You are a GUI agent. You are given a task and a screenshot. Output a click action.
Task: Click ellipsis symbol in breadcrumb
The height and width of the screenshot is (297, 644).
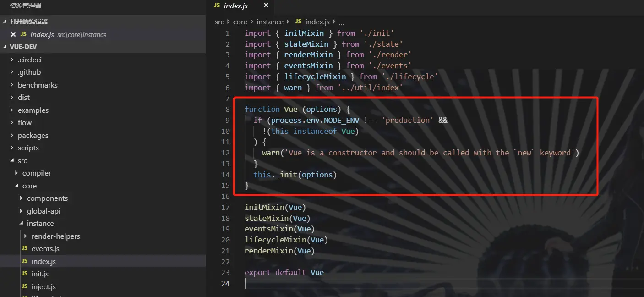(x=341, y=22)
